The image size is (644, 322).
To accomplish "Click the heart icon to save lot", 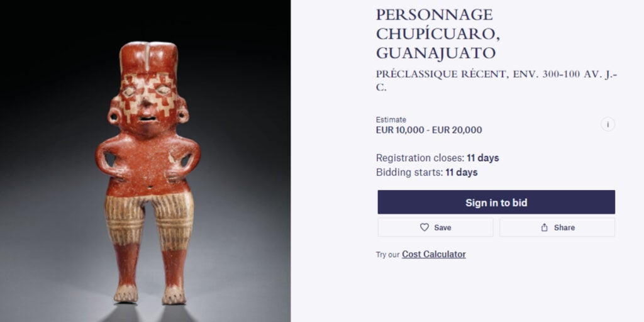I will click(x=425, y=228).
